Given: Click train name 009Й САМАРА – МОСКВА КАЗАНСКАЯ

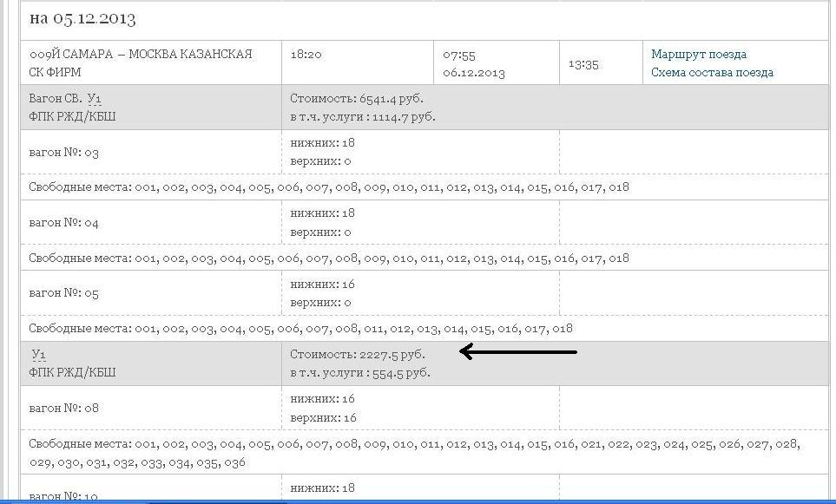Looking at the screenshot, I should [141, 54].
